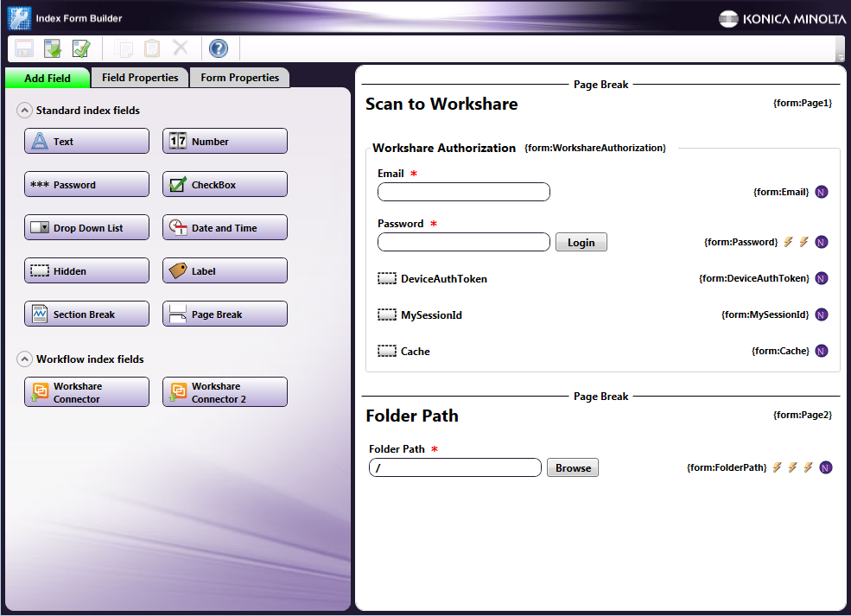Open the Field Properties tab
This screenshot has width=851, height=616.
point(140,78)
